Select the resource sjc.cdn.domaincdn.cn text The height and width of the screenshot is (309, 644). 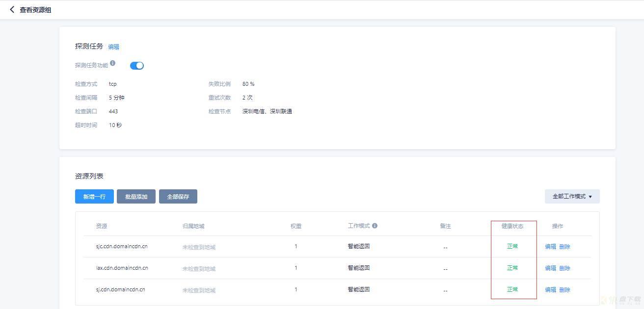(x=122, y=246)
